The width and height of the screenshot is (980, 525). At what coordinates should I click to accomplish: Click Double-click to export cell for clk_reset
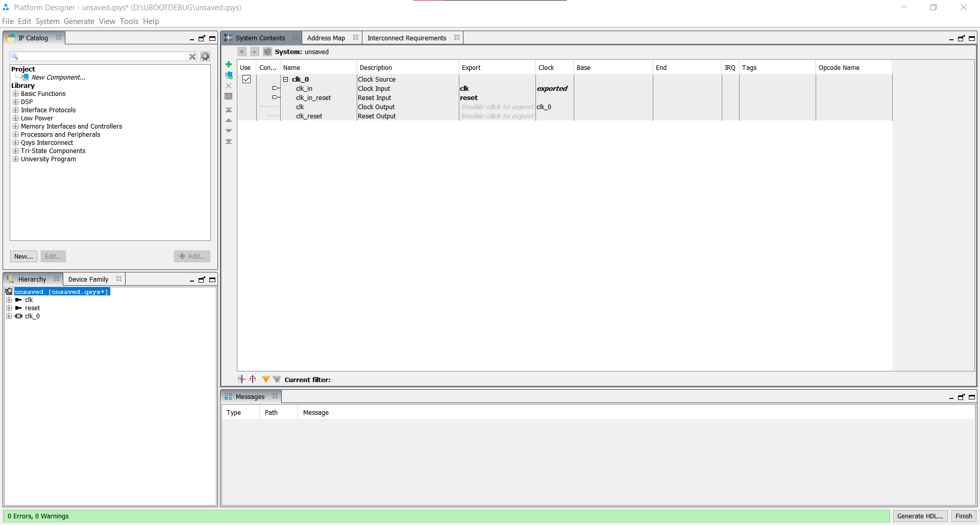point(497,116)
